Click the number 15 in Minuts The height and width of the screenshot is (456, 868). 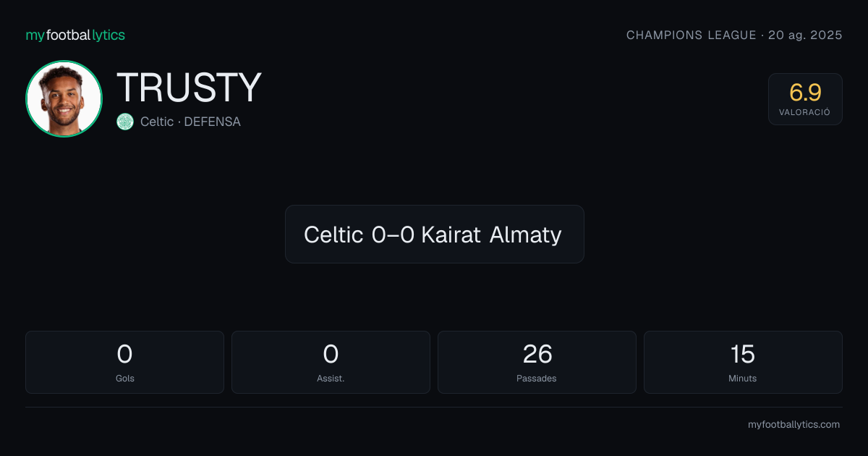click(x=743, y=354)
